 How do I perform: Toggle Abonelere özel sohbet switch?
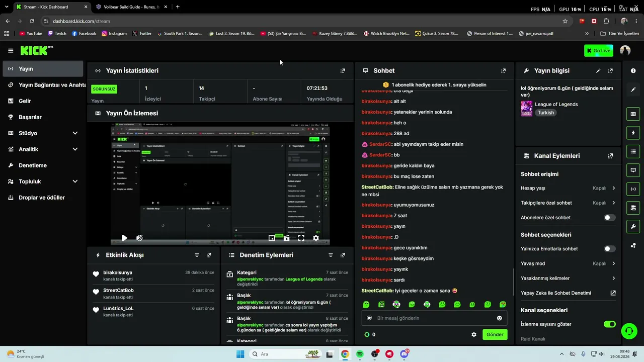(x=609, y=218)
